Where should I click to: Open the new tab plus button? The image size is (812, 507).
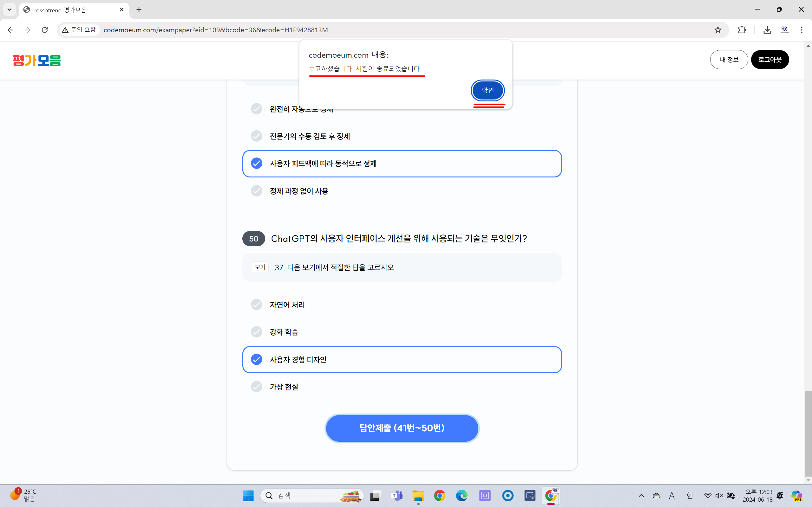coord(139,10)
